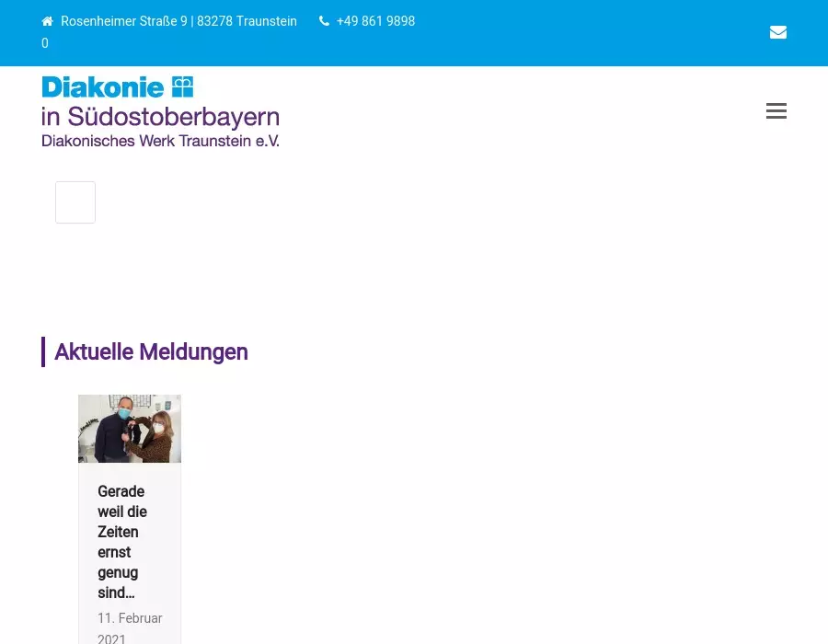Click the blue Diakonie wordmark
This screenshot has width=828, height=644.
point(103,87)
